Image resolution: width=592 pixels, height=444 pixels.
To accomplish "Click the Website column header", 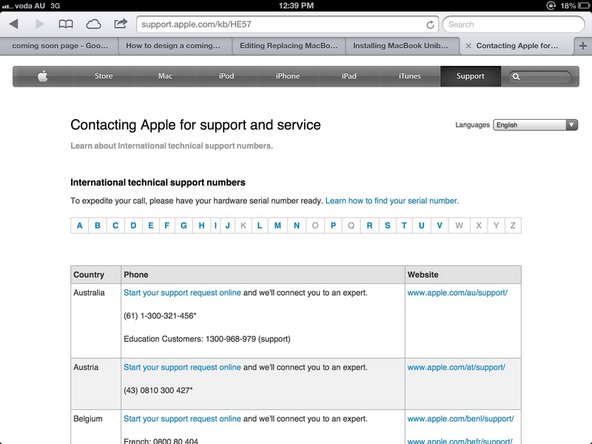I will pyautogui.click(x=463, y=275).
